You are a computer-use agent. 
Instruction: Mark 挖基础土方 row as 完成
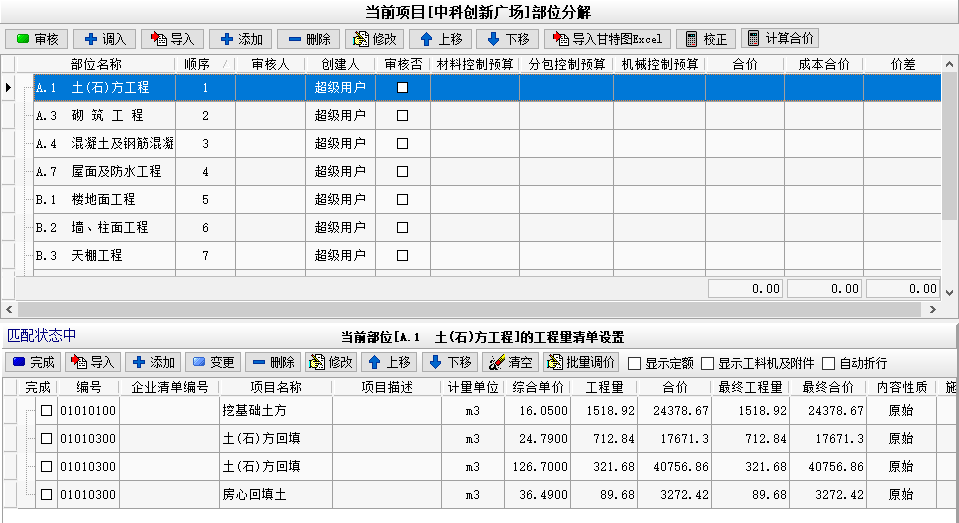46,411
